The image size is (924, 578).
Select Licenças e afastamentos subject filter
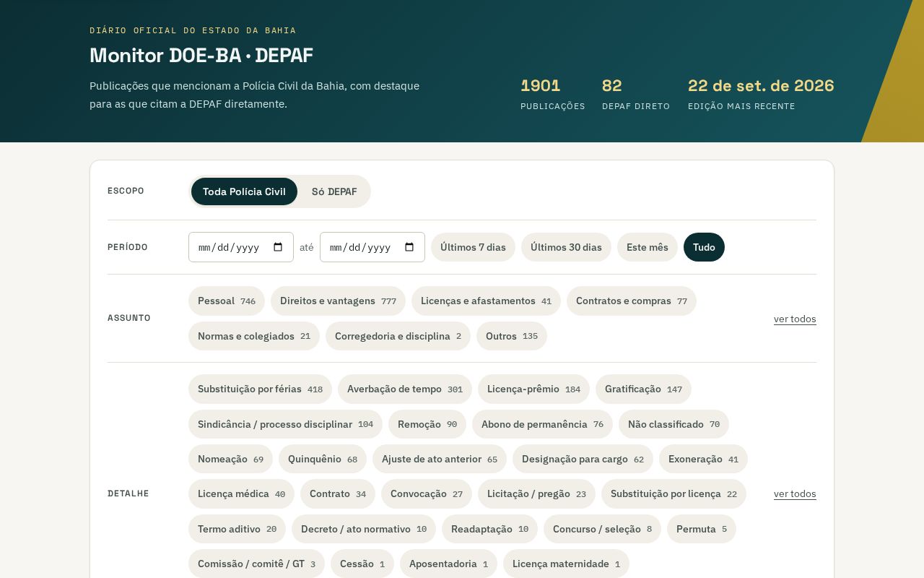486,301
